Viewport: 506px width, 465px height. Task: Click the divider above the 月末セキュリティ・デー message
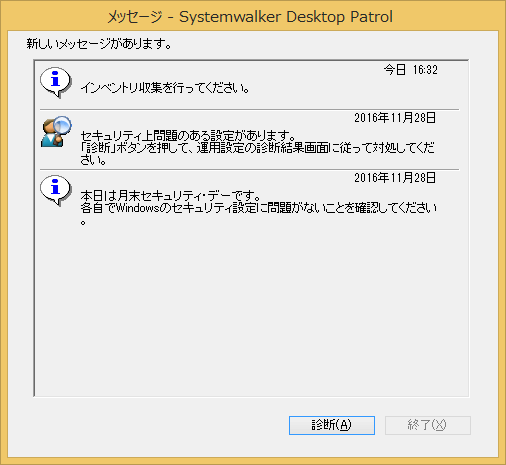[249, 169]
